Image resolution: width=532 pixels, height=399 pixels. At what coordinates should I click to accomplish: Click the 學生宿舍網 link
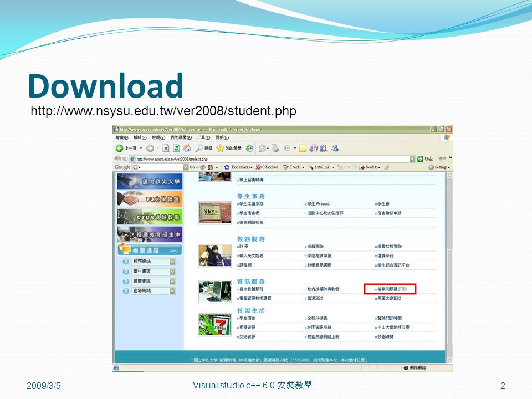click(249, 213)
